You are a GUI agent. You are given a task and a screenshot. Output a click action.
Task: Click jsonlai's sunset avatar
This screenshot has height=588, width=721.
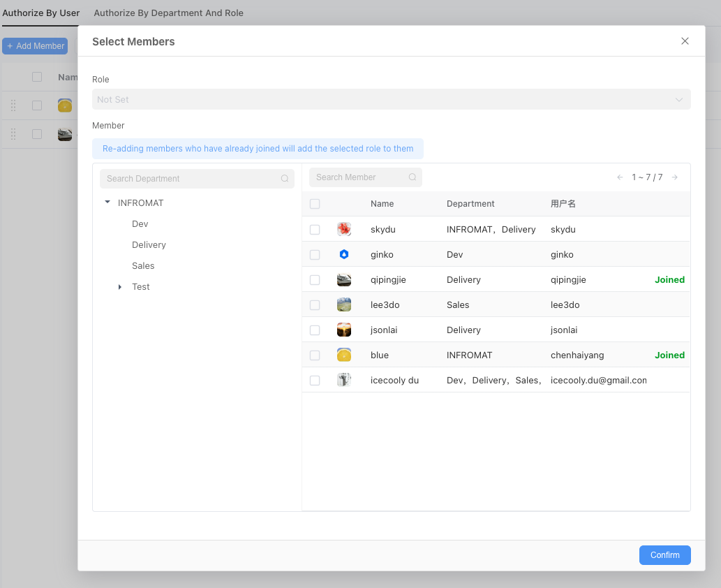343,330
